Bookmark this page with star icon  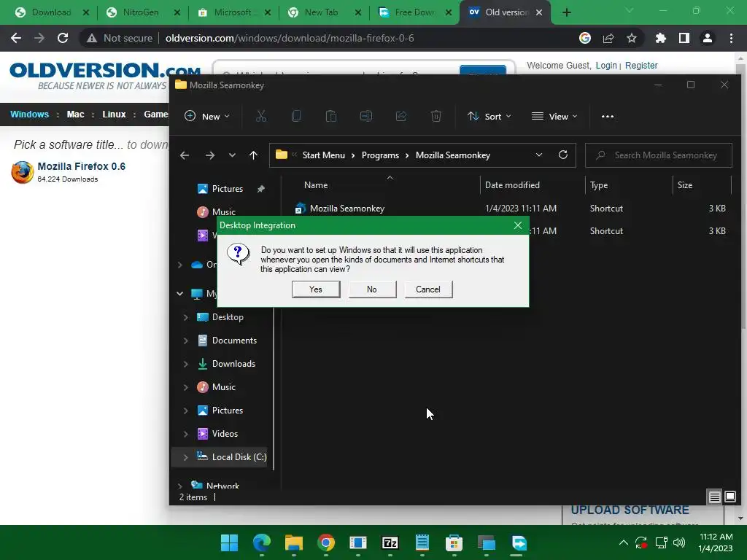[632, 38]
